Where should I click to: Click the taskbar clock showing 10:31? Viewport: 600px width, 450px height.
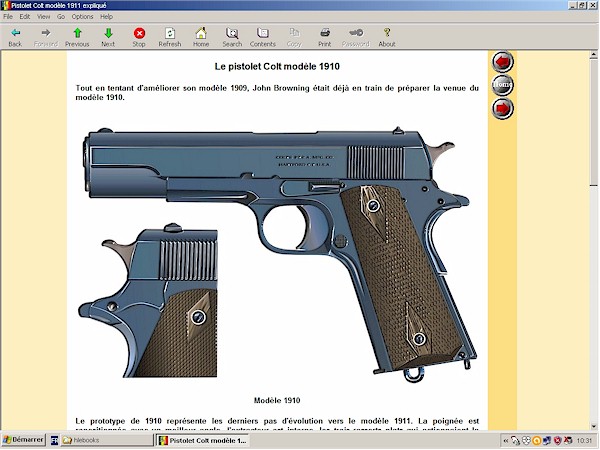(584, 441)
